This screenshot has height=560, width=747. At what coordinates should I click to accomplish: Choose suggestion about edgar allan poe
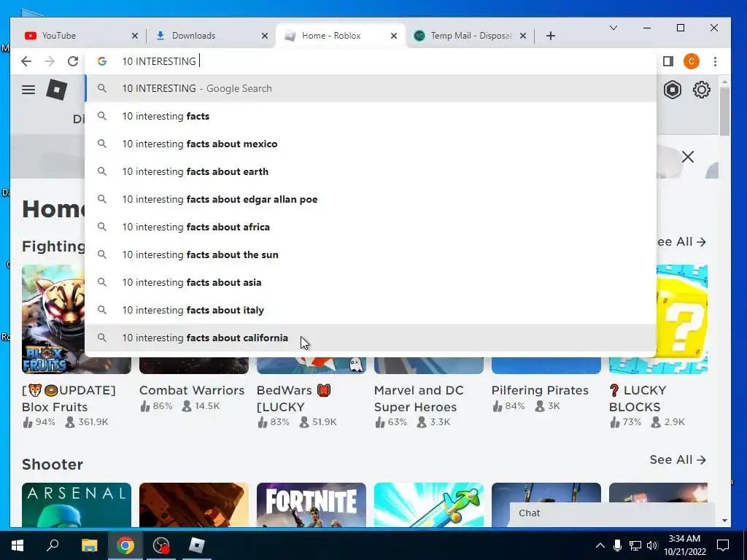point(371,199)
